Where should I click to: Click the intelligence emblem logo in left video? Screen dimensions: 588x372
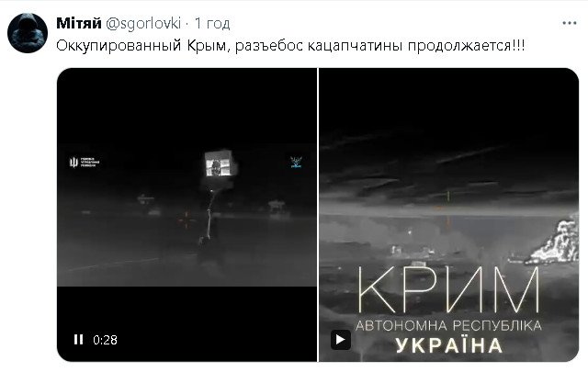pos(85,163)
